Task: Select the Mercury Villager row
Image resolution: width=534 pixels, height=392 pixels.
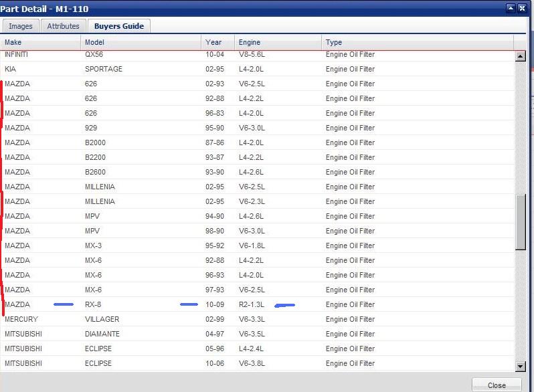Action: pyautogui.click(x=257, y=319)
